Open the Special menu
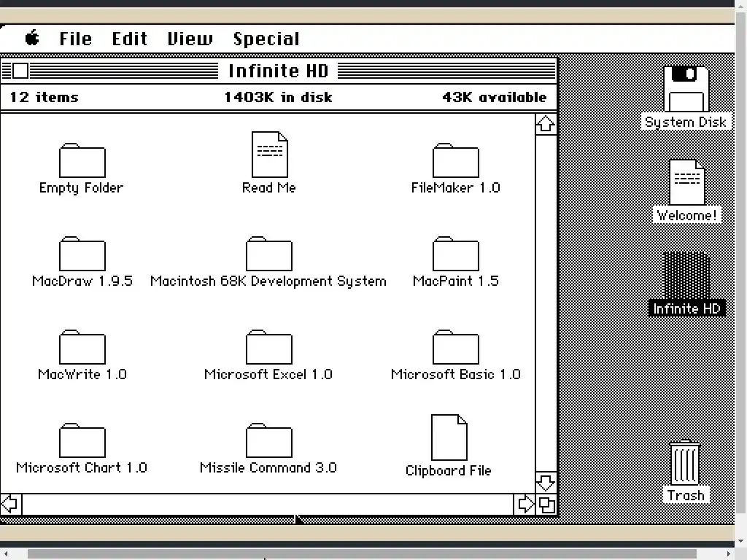This screenshot has height=560, width=747. (266, 39)
